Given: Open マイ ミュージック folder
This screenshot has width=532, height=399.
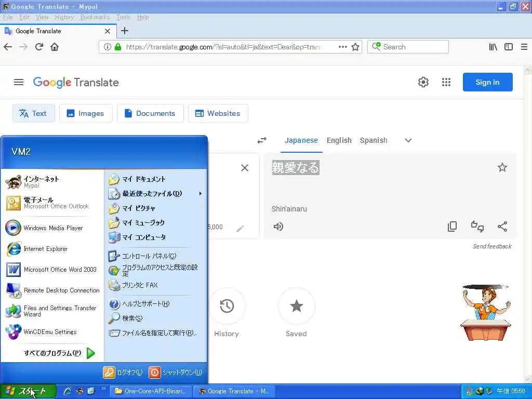Looking at the screenshot, I should (x=155, y=222).
